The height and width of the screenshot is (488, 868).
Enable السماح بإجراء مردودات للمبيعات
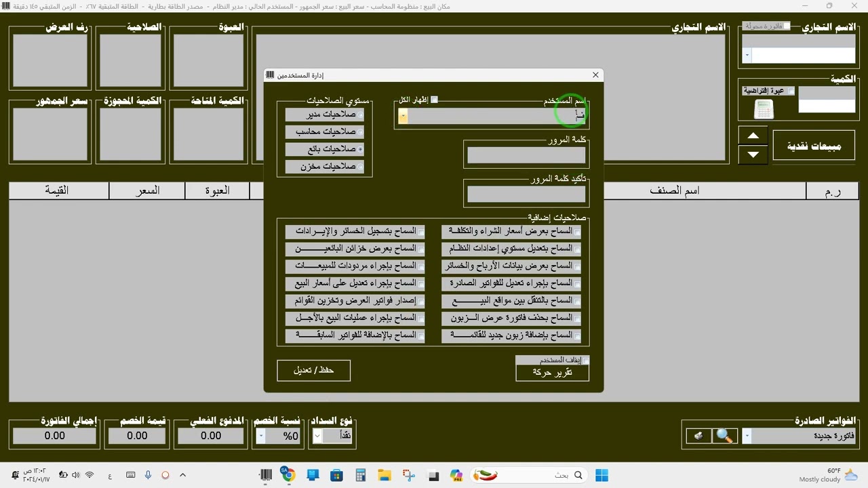355,266
